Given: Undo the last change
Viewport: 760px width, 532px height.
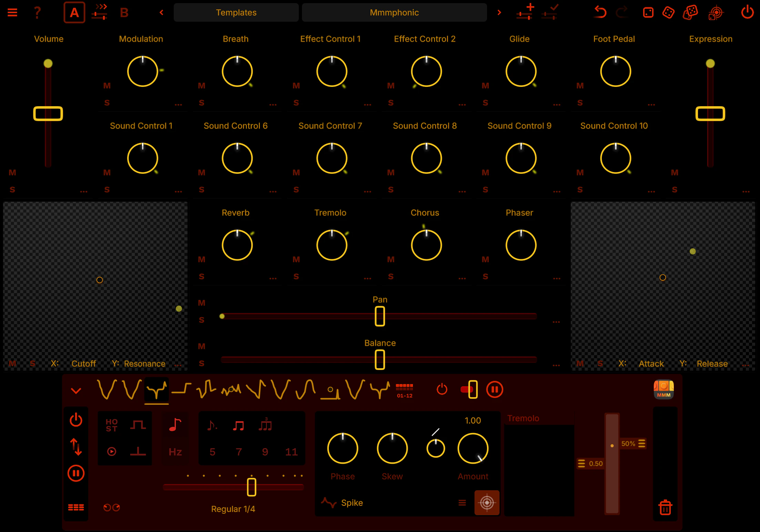Looking at the screenshot, I should [600, 12].
